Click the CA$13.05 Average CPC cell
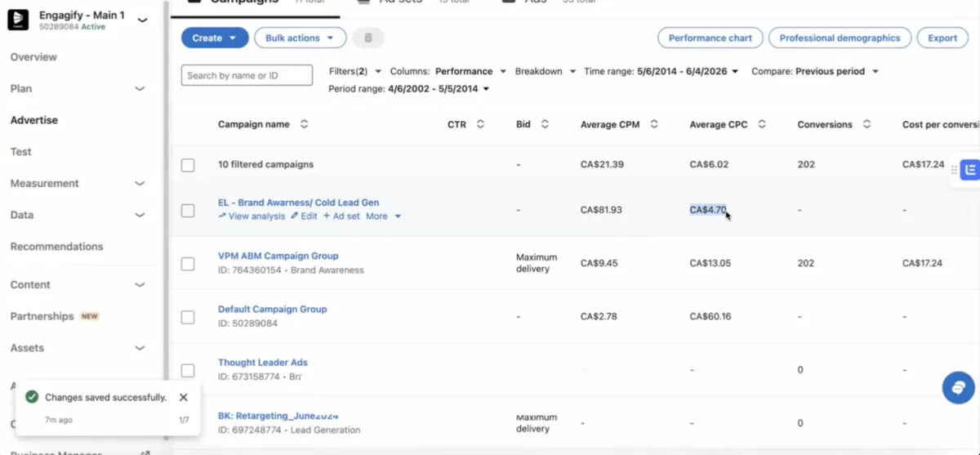Screen dimensions: 980x455 (710, 263)
